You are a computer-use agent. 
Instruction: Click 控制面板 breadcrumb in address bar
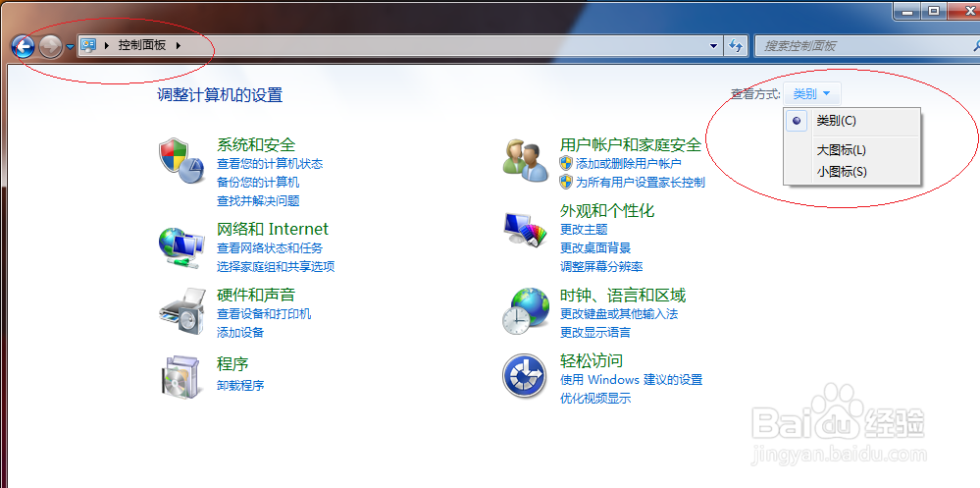click(x=142, y=45)
